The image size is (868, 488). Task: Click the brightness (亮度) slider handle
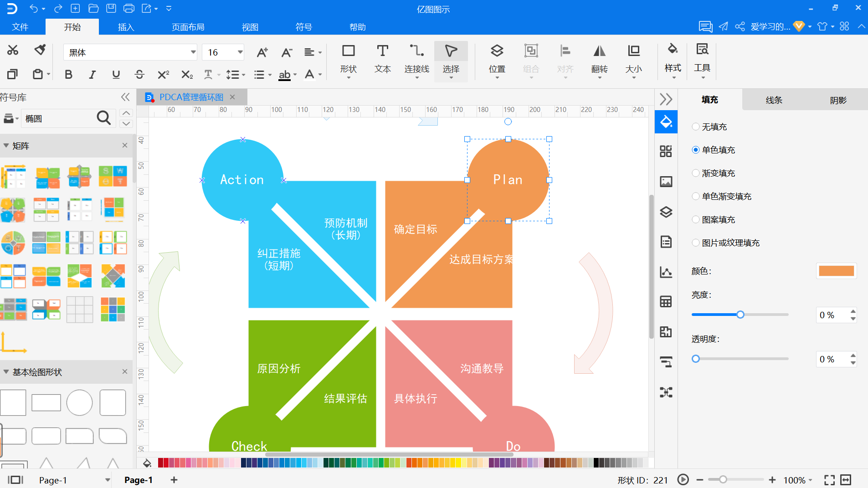[x=740, y=315]
